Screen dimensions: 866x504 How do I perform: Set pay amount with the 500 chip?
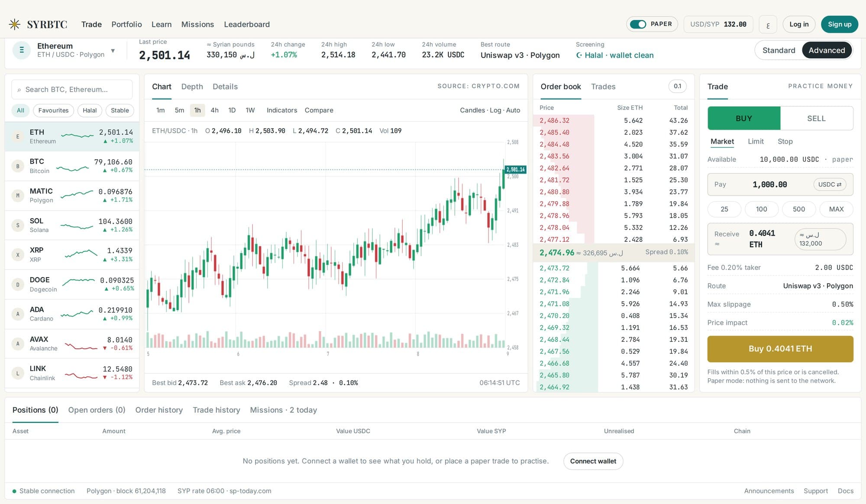pos(798,209)
